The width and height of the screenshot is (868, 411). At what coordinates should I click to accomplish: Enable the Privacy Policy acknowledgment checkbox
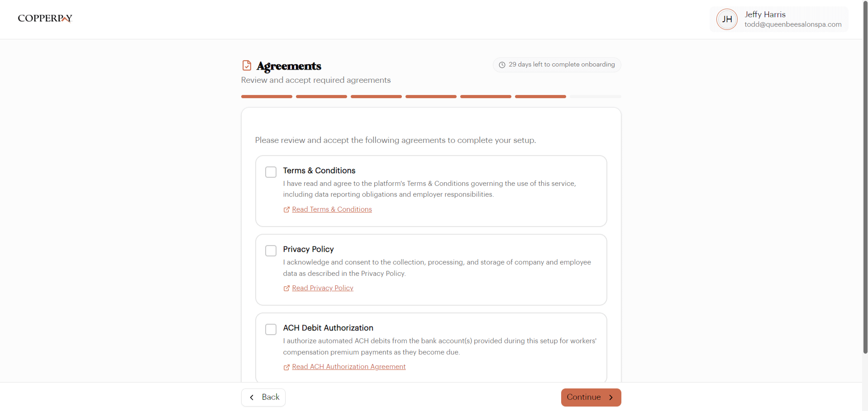point(271,250)
